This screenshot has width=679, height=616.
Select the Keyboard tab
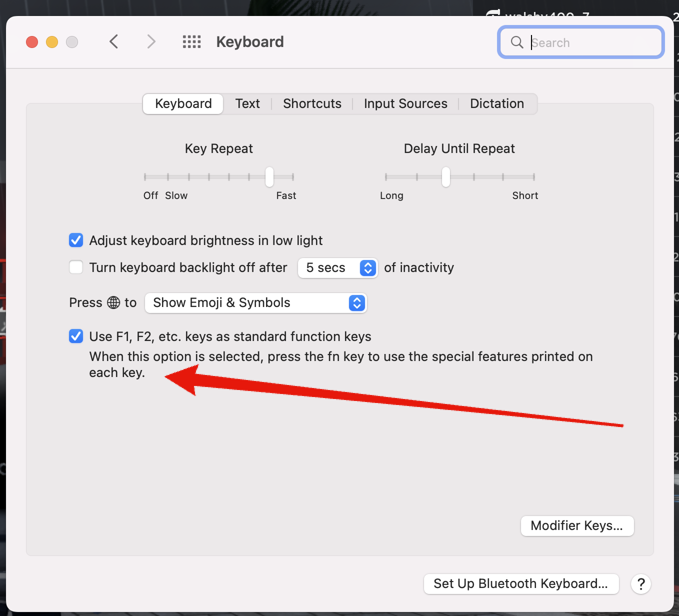point(183,104)
